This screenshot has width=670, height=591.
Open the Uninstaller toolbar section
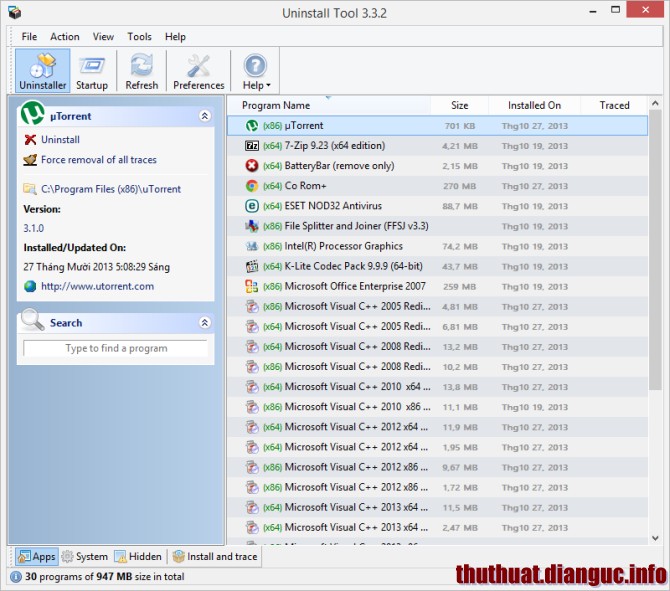[43, 71]
